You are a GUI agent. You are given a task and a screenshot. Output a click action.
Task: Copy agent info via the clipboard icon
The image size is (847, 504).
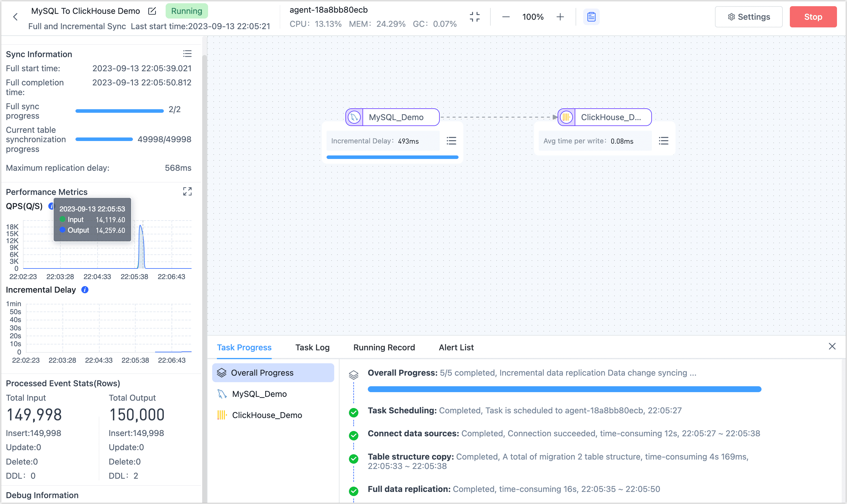tap(591, 17)
